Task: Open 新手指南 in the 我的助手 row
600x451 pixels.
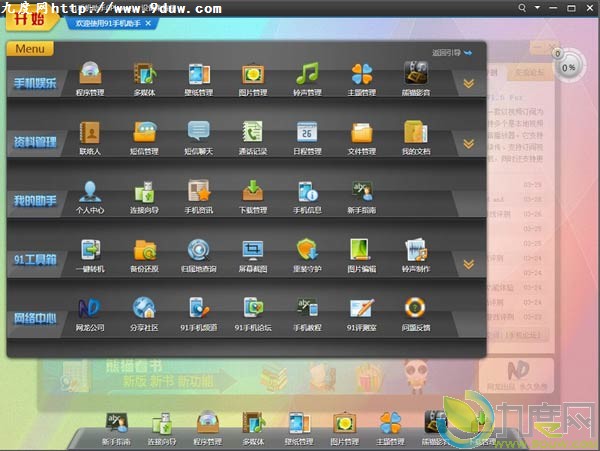Action: (x=362, y=197)
